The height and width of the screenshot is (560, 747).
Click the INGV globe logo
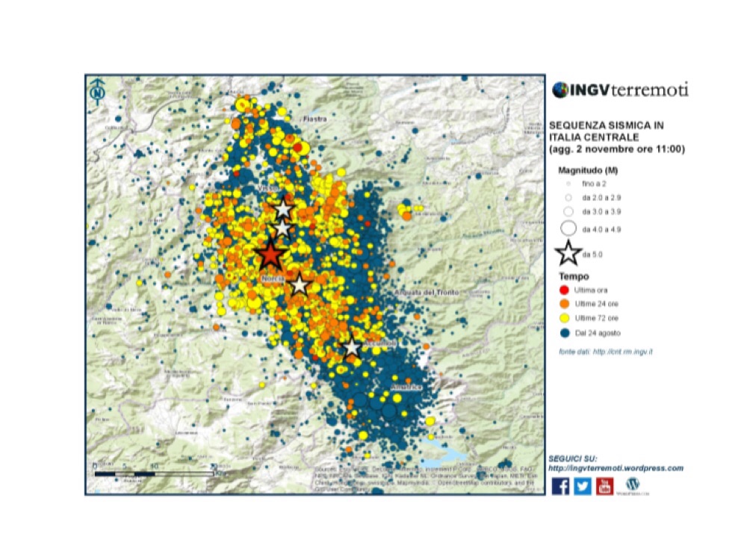(560, 90)
